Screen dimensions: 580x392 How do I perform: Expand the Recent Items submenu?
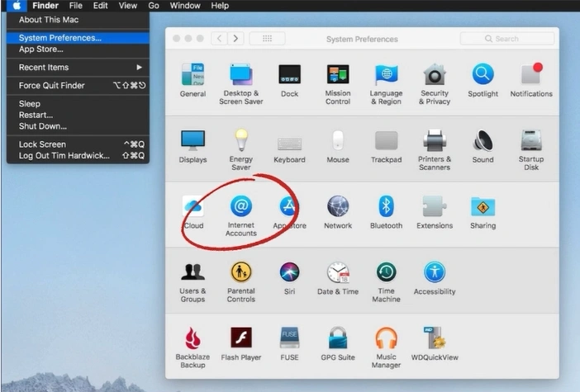tap(78, 67)
